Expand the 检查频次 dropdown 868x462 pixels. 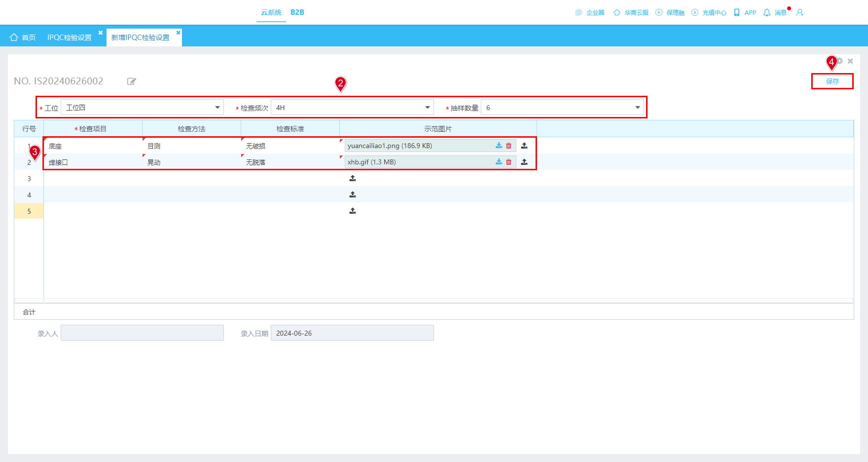click(428, 108)
